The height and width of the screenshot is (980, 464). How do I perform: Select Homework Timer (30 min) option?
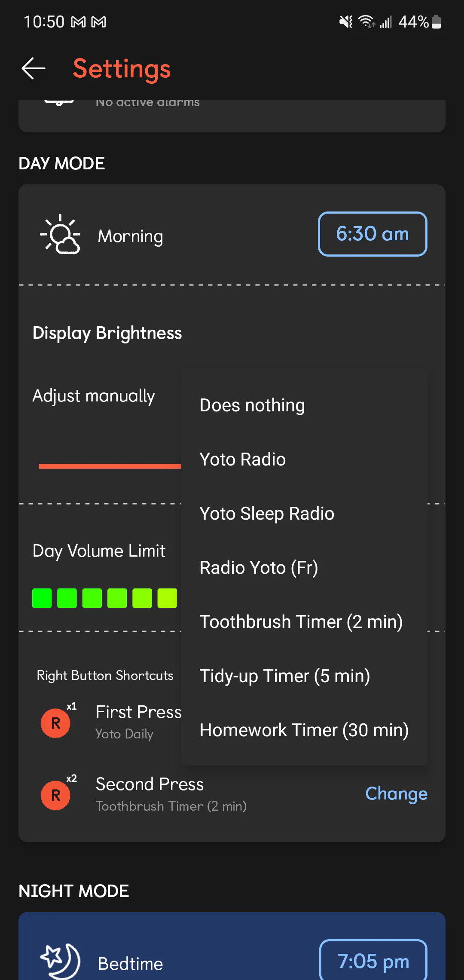tap(304, 730)
